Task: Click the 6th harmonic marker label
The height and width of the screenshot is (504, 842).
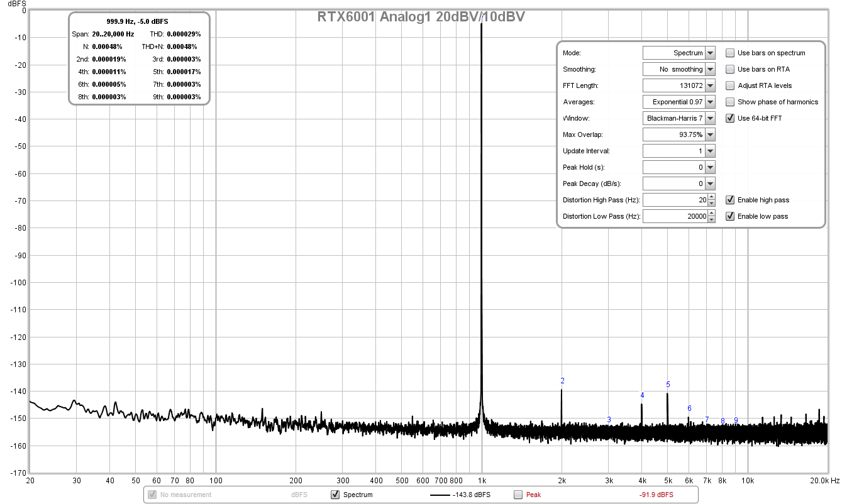Action: 689,408
